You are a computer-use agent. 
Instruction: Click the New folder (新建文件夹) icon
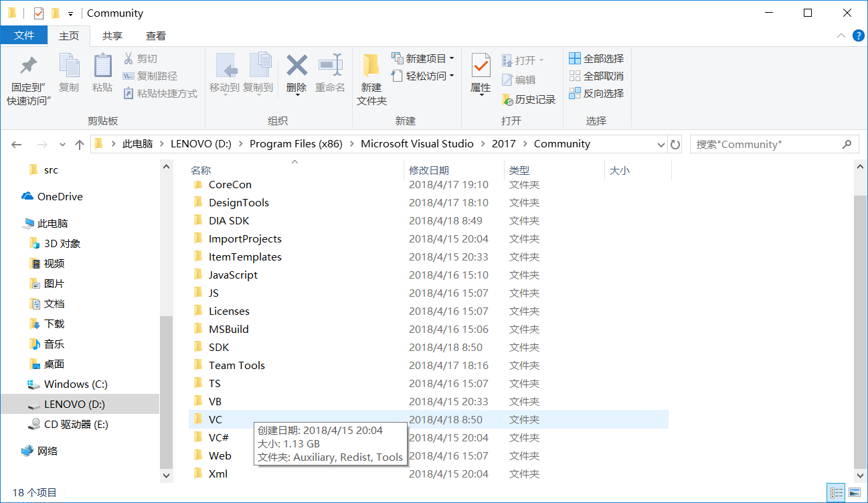pyautogui.click(x=371, y=66)
